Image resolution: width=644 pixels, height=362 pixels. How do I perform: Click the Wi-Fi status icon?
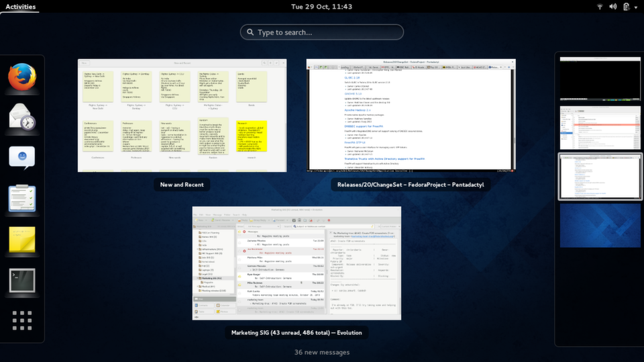tap(600, 7)
